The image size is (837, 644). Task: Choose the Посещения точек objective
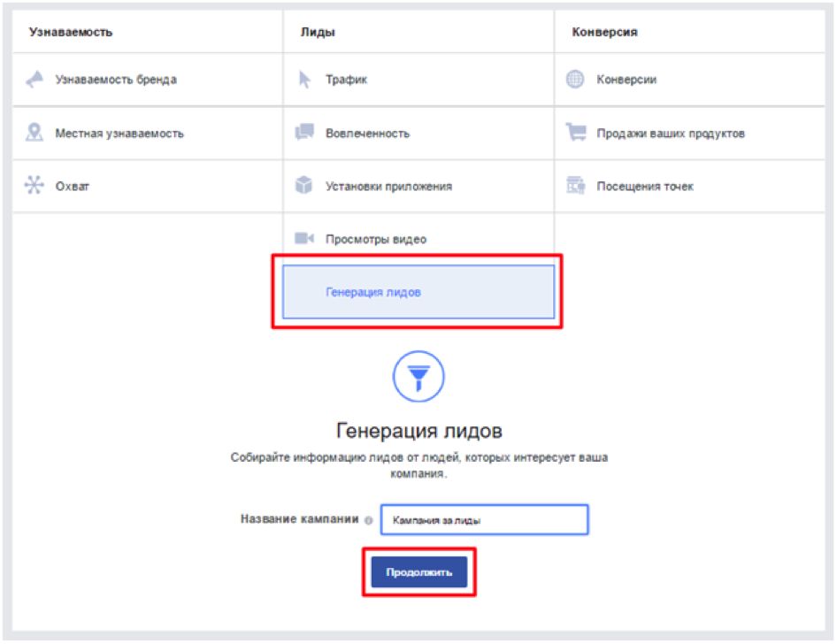(645, 187)
